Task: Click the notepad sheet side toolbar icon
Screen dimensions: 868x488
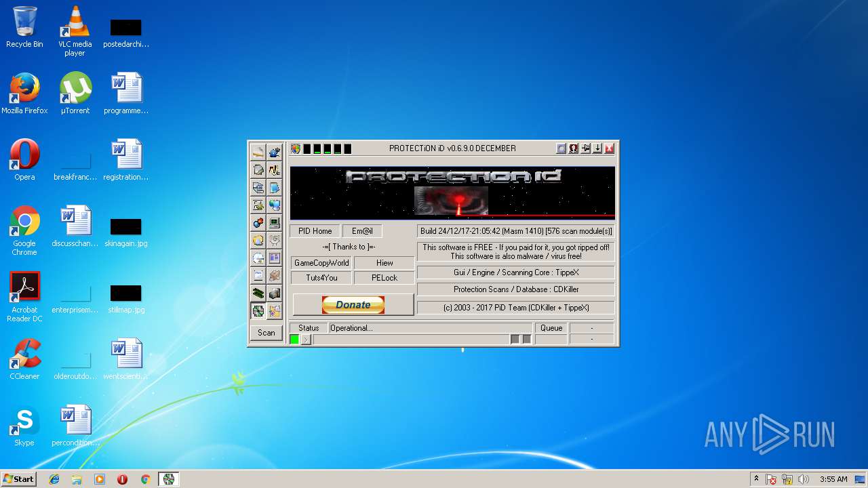Action: tap(258, 275)
